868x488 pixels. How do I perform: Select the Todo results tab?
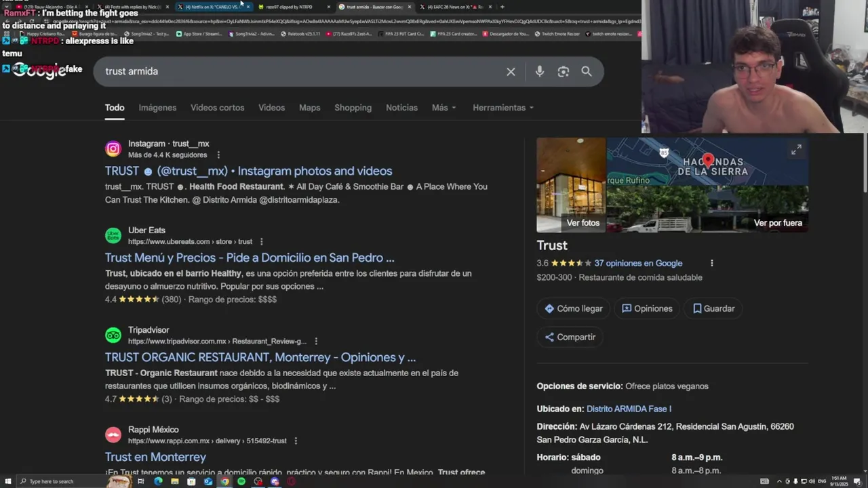pos(115,108)
